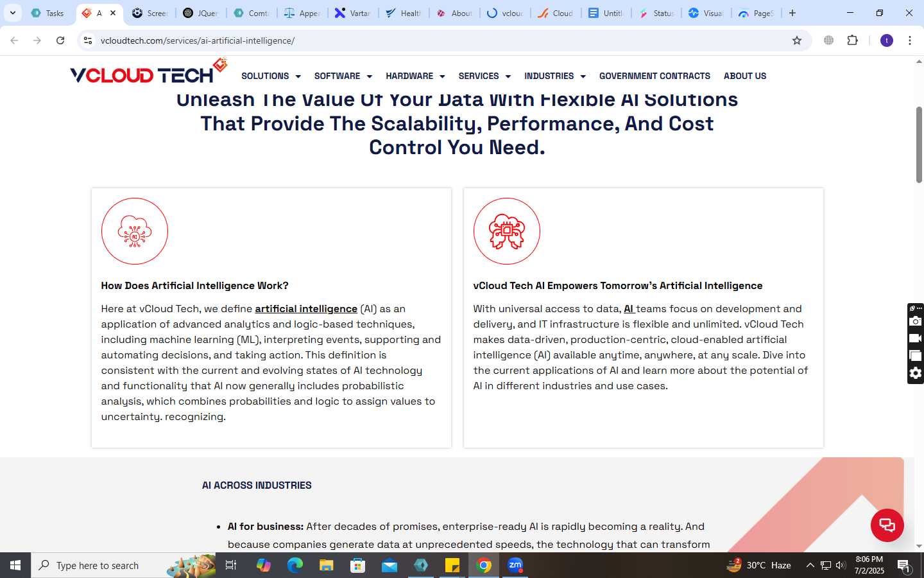
Task: Click the globe icon beside extensions
Action: pos(829,40)
